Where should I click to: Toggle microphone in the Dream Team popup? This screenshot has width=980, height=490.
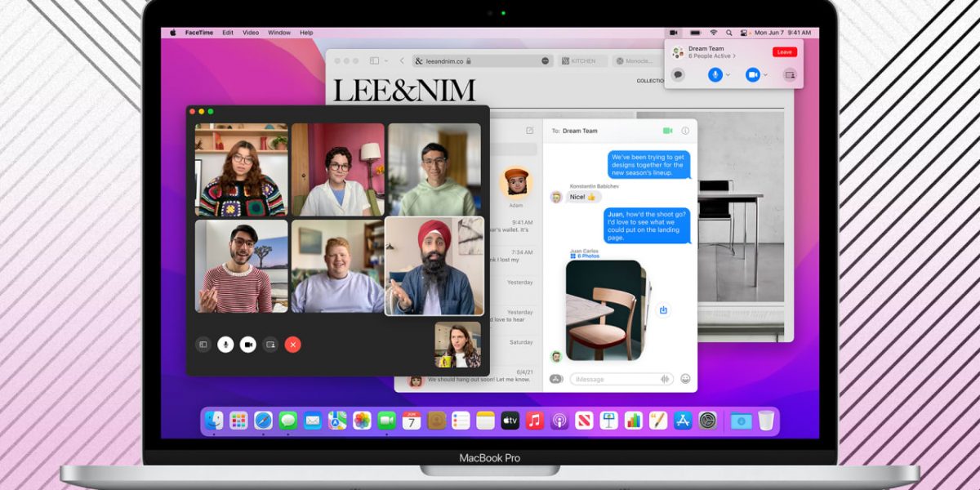(x=715, y=74)
